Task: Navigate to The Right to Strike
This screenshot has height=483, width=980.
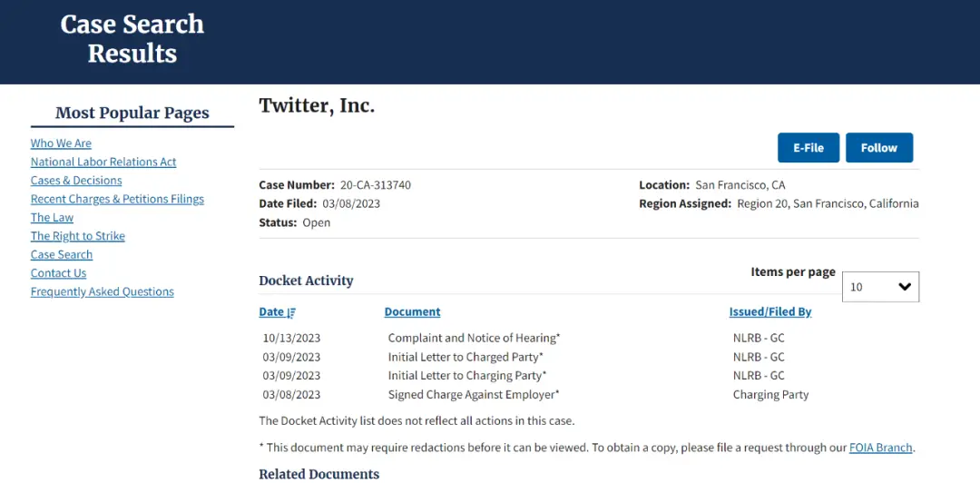Action: 78,236
